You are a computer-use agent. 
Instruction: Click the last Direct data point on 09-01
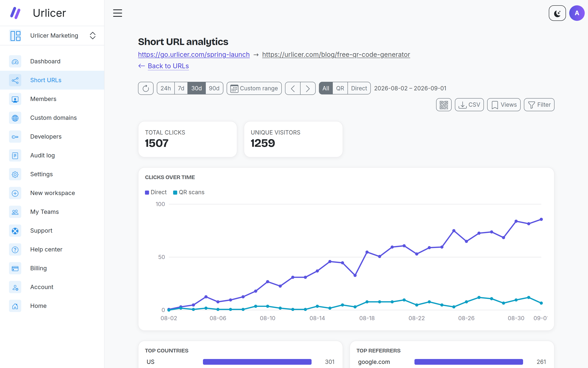541,219
